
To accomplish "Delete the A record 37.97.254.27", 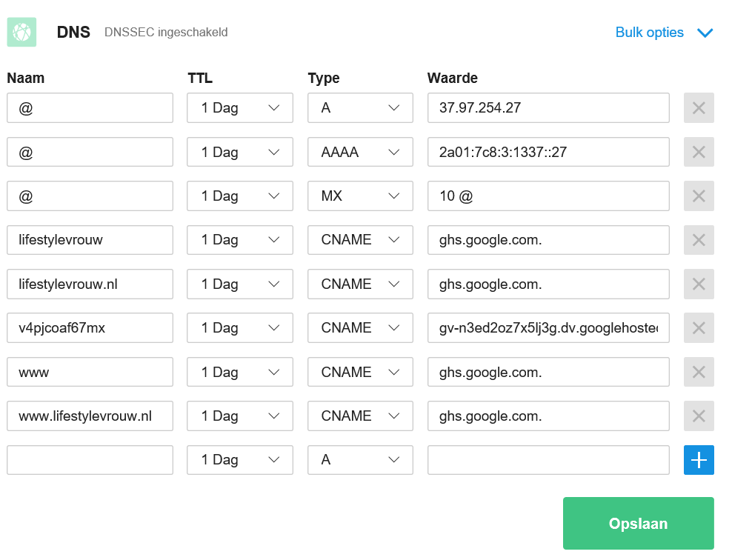I will [x=699, y=108].
